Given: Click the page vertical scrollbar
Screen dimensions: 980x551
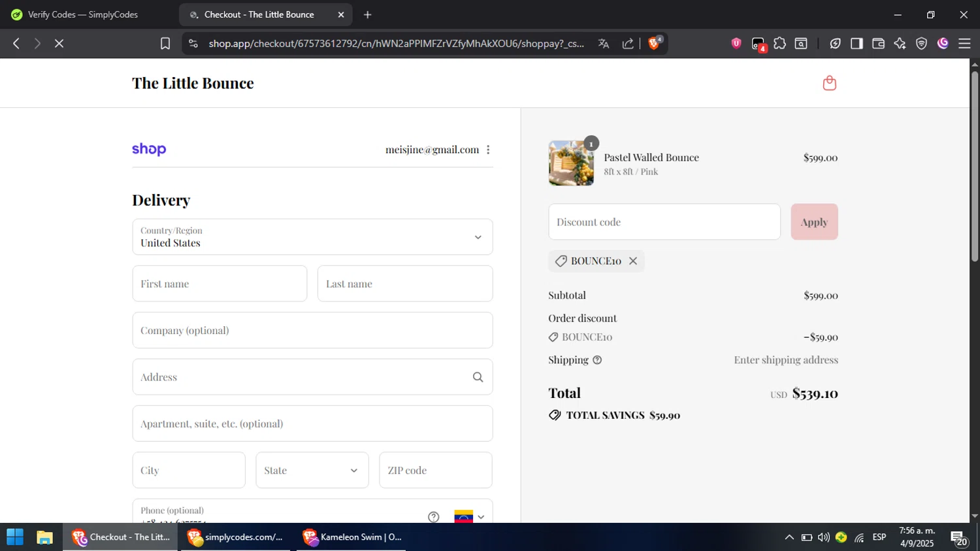Looking at the screenshot, I should [975, 166].
